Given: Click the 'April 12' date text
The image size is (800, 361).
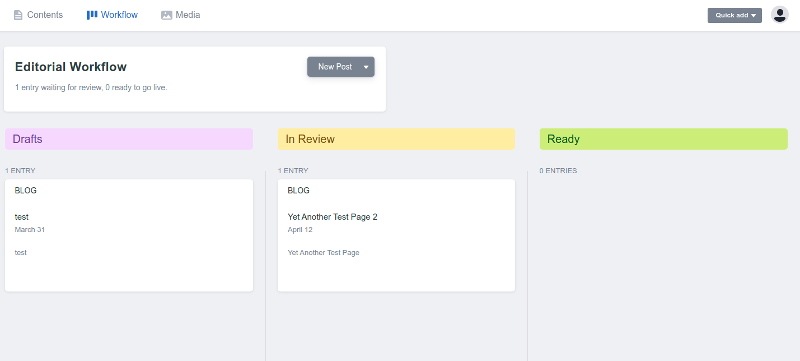Looking at the screenshot, I should coord(300,229).
